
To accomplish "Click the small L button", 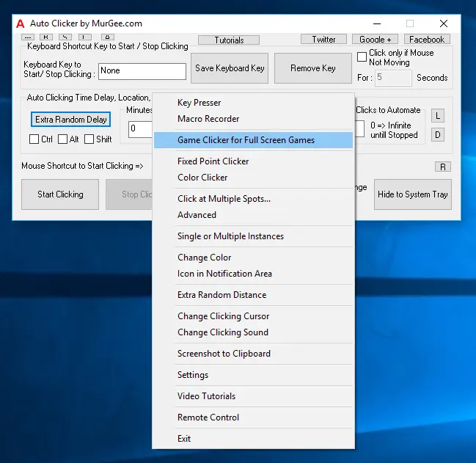I will [x=438, y=116].
